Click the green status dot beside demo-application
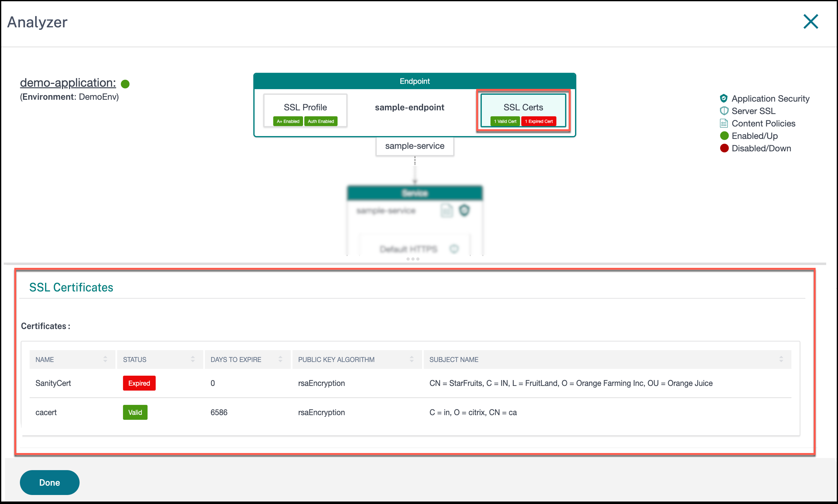The height and width of the screenshot is (504, 838). click(125, 84)
